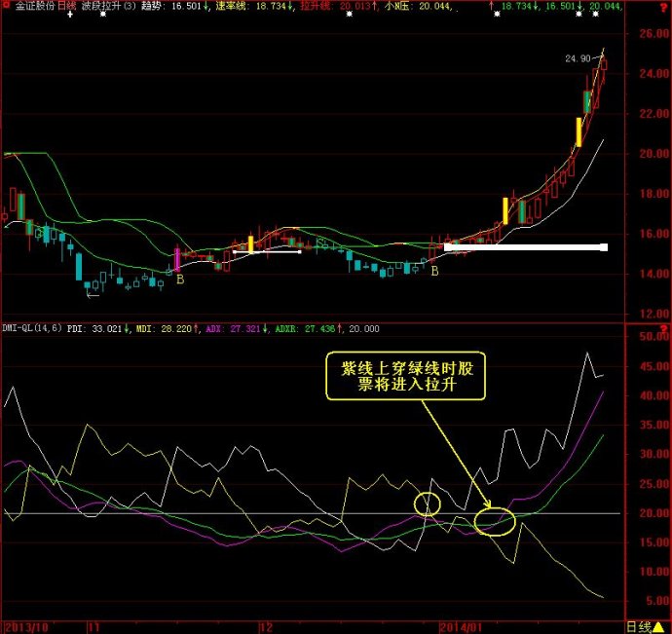Click the stock name 金证股份 in the header
This screenshot has width=672, height=634.
(x=35, y=6)
